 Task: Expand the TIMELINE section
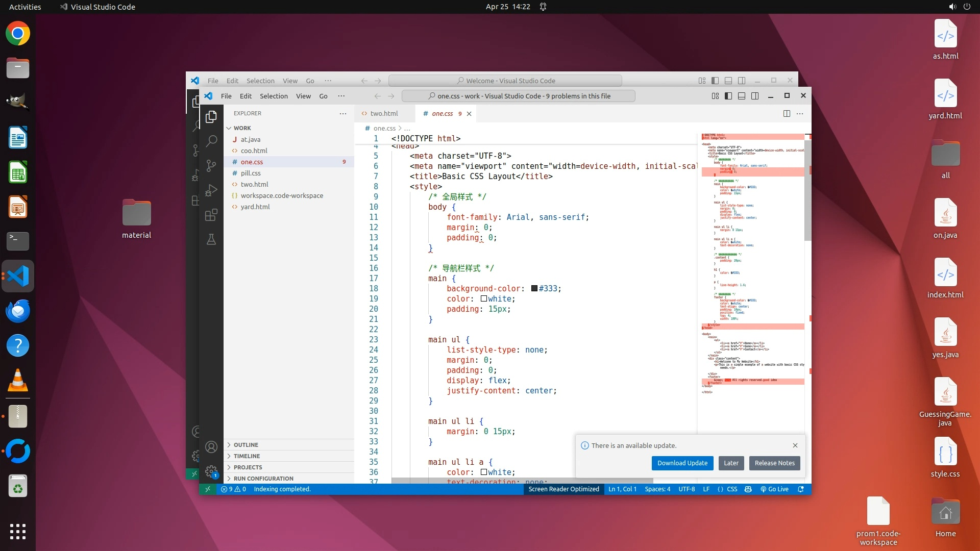[247, 456]
